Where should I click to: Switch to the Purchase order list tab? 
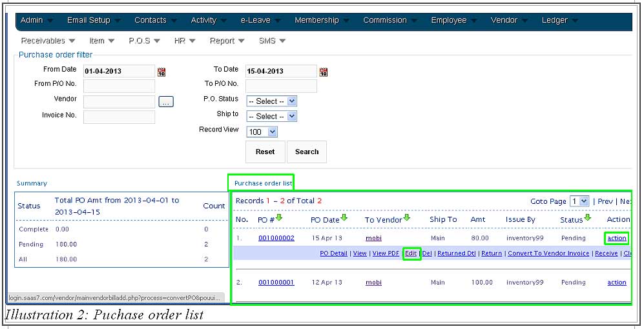pyautogui.click(x=263, y=183)
